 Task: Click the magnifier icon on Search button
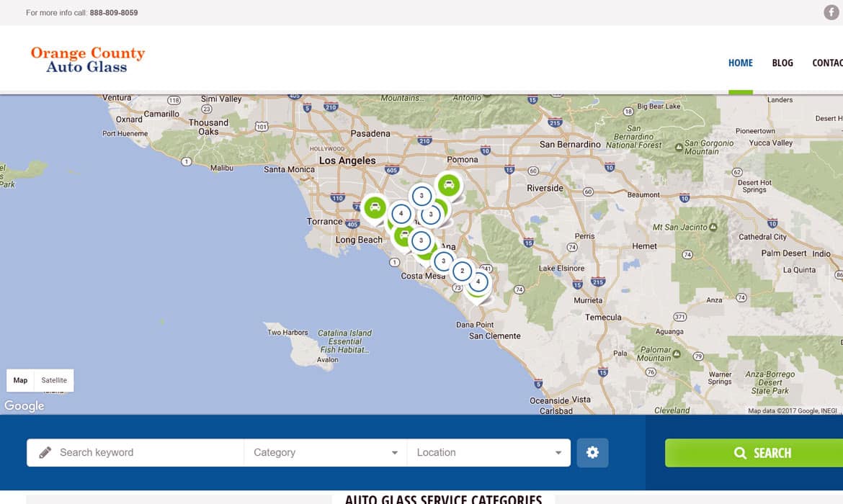click(x=740, y=453)
